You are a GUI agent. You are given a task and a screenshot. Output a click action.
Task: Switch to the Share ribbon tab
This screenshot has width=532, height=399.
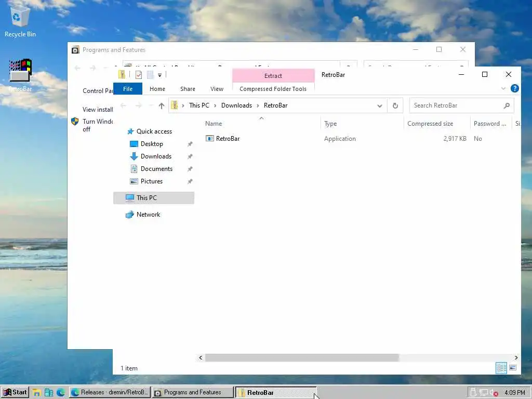(188, 89)
